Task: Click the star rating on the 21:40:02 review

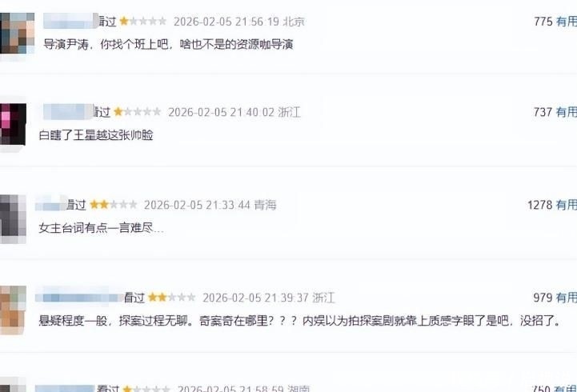Action: 138,111
